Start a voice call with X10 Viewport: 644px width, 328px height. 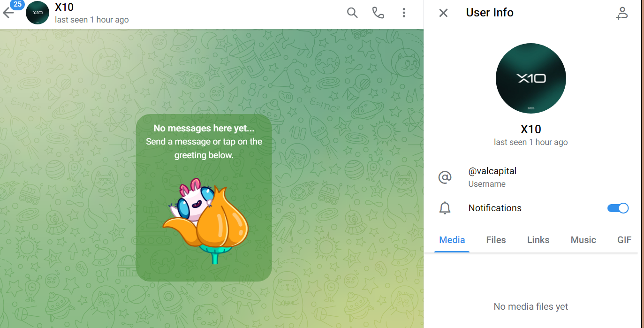coord(378,13)
